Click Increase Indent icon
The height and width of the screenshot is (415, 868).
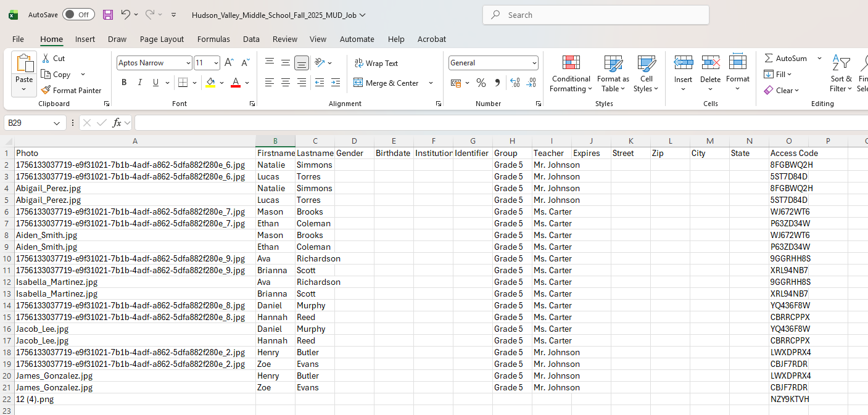pos(336,83)
